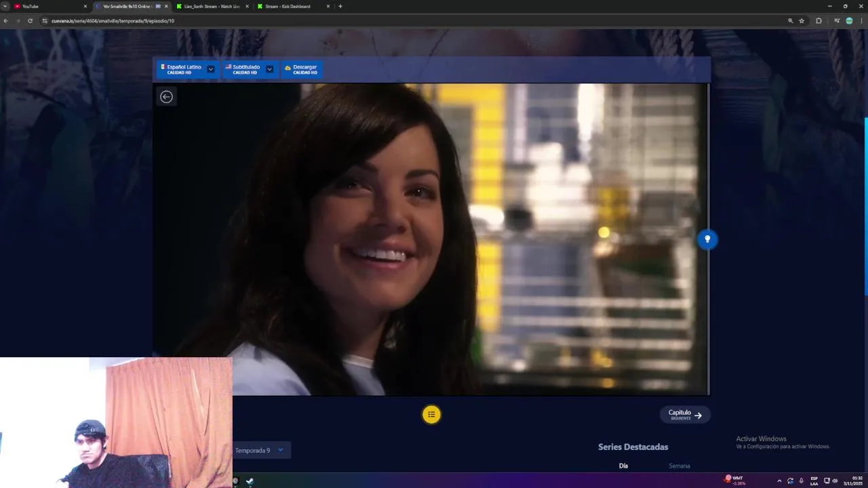Click the microphone icon in system tray
Image resolution: width=868 pixels, height=488 pixels.
801,481
